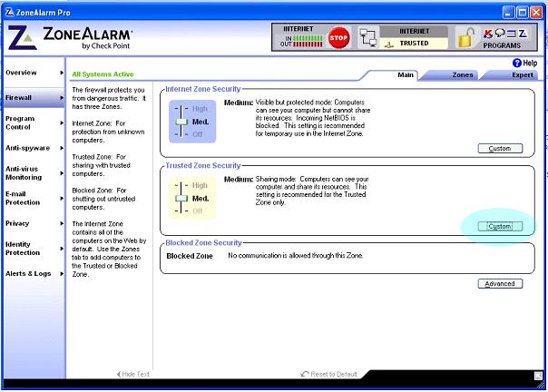Click the Kaspersky K program icon

[488, 34]
